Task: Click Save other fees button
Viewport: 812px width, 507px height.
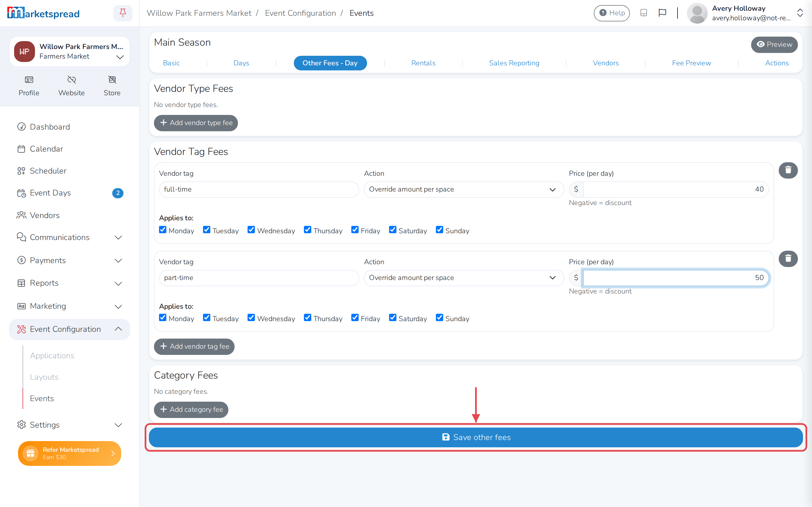Action: point(476,437)
